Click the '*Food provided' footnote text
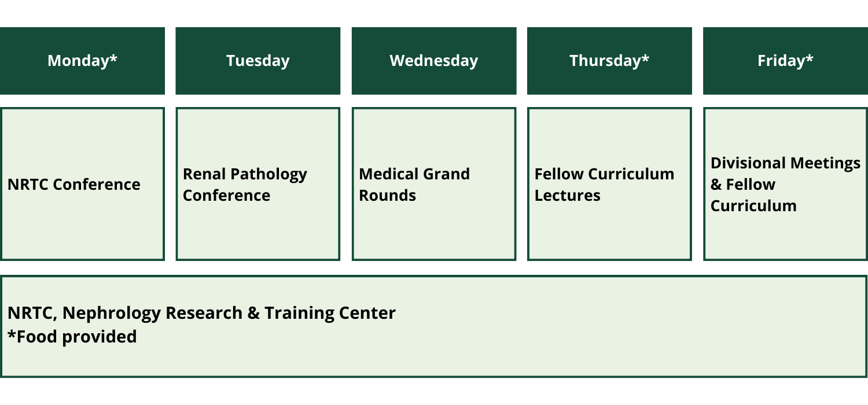Viewport: 868px width, 405px height. tap(72, 337)
